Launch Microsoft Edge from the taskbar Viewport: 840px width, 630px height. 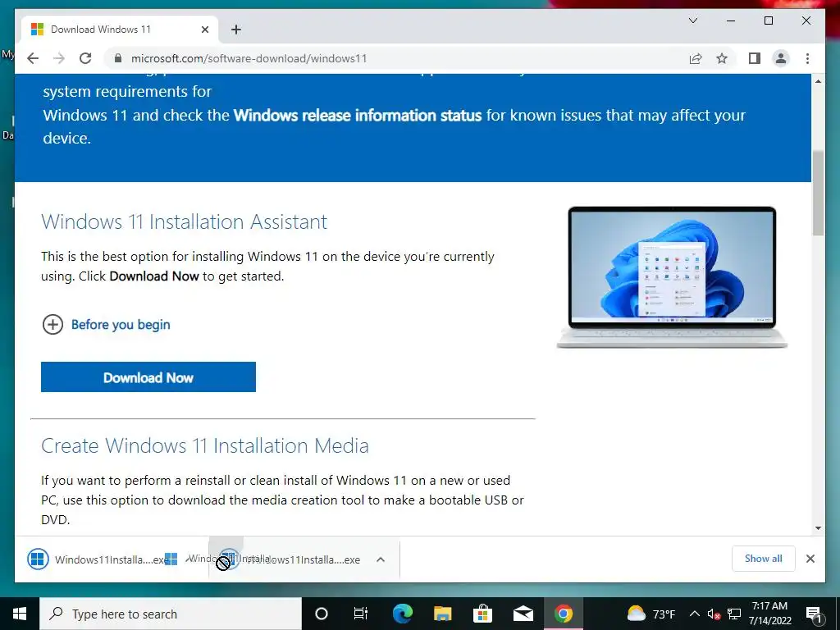[402, 614]
